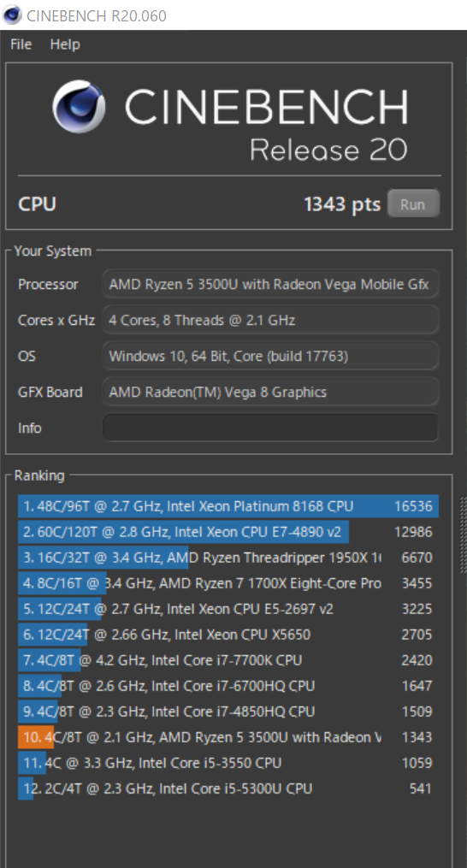Viewport: 467px width, 868px height.
Task: Select the Core i7-6700HQ ranking row
Action: pos(228,686)
